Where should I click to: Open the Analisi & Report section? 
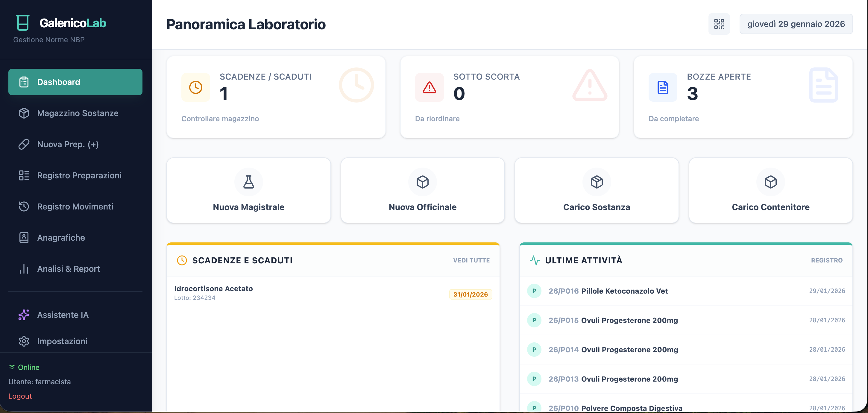tap(69, 268)
